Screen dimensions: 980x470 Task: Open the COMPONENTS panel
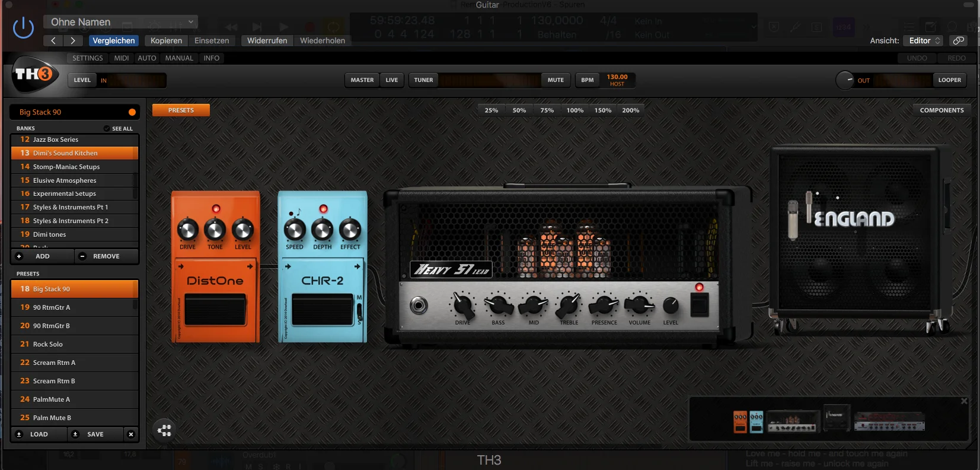(x=941, y=110)
